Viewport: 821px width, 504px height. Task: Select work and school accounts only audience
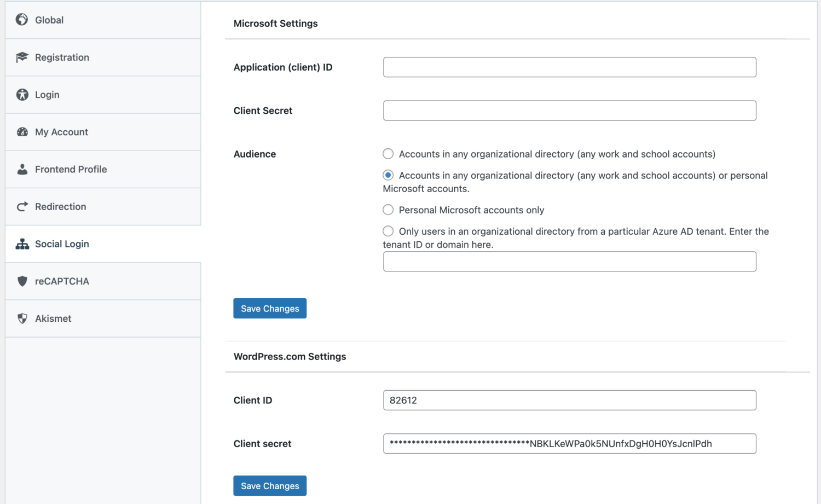pos(388,154)
